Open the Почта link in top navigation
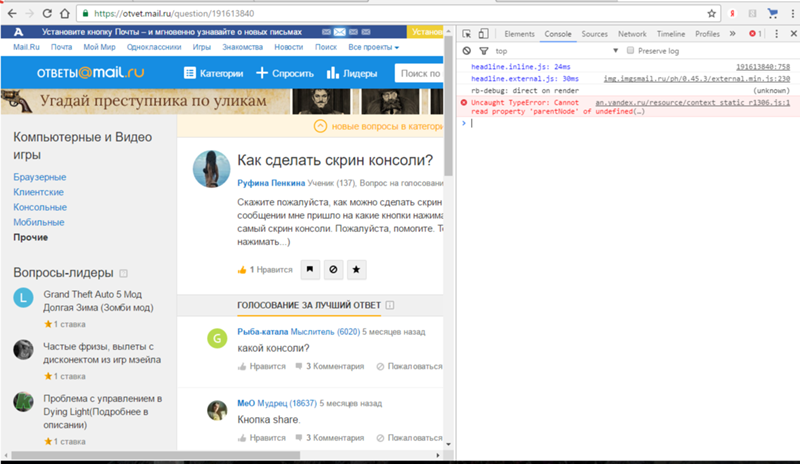This screenshot has height=464, width=800. point(61,47)
